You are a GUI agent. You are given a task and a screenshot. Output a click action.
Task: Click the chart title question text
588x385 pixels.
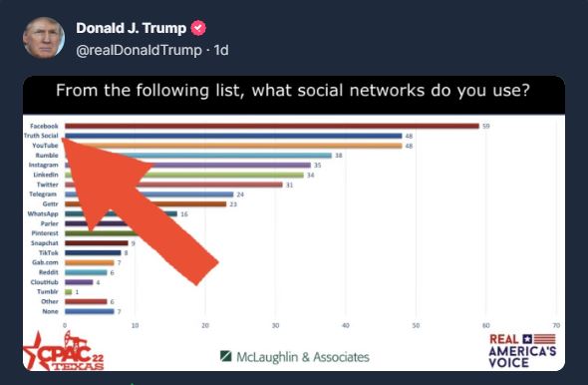[x=293, y=91]
